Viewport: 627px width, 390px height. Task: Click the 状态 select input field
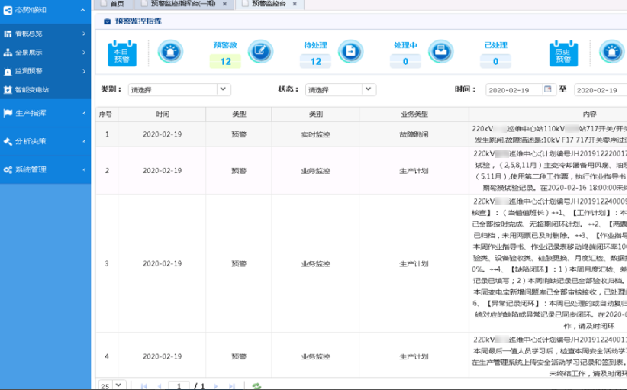[334, 90]
